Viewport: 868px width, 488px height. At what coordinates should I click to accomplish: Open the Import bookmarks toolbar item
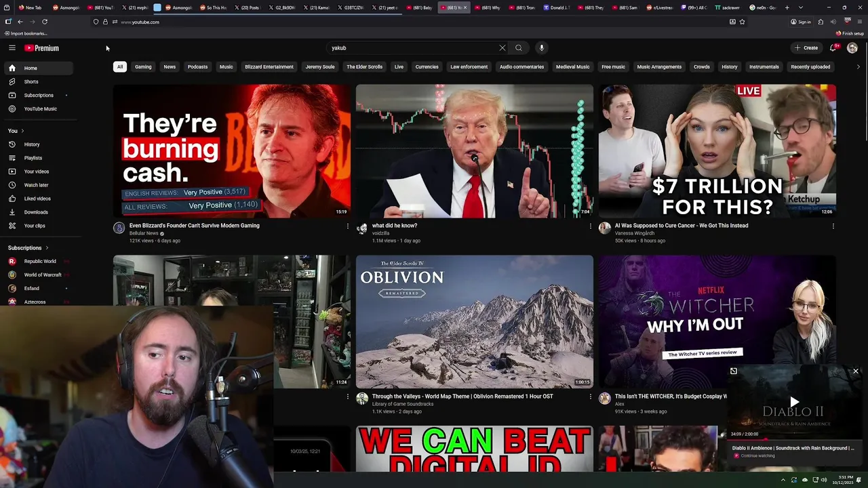pos(26,33)
